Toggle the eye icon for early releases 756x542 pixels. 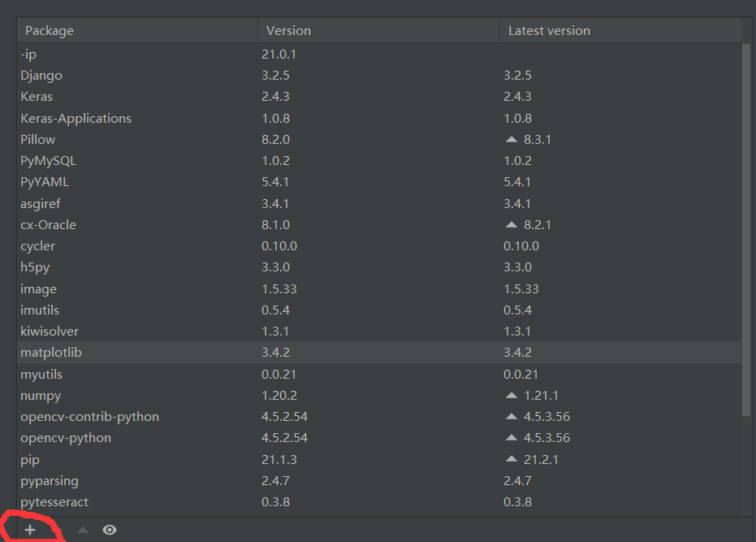point(110,530)
